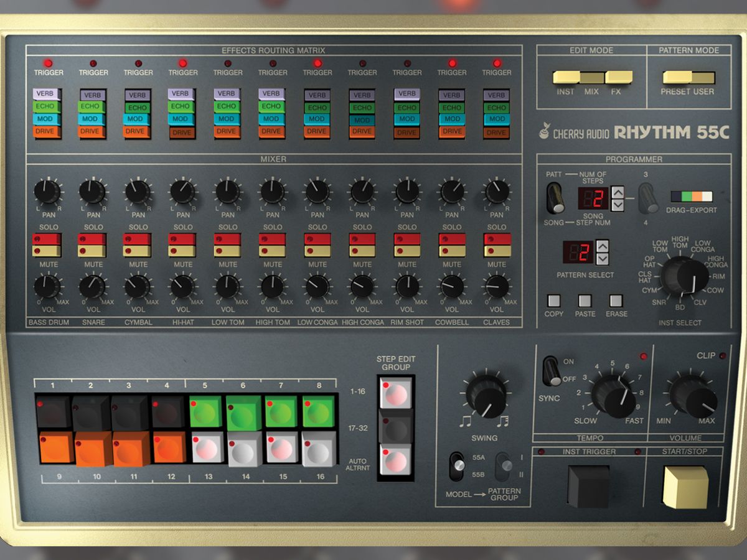Decrease the number of steps value

(617, 205)
